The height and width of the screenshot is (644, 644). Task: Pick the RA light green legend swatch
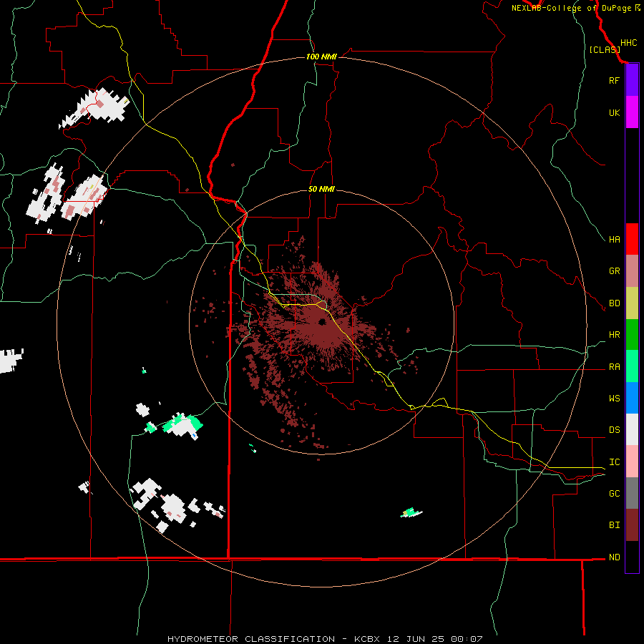pyautogui.click(x=632, y=366)
